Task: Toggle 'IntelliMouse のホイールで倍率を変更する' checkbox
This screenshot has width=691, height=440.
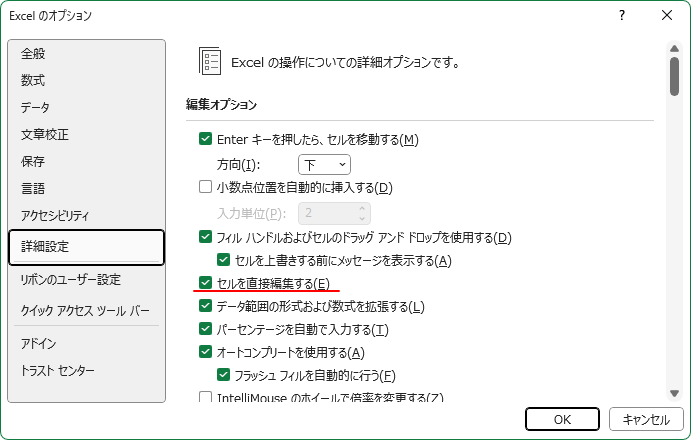Action: tap(205, 397)
